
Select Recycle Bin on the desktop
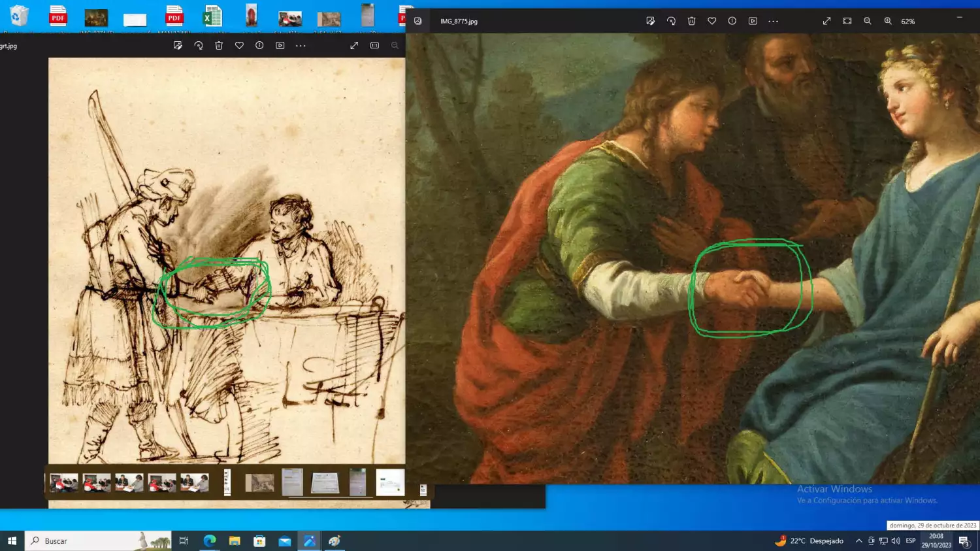(x=20, y=16)
